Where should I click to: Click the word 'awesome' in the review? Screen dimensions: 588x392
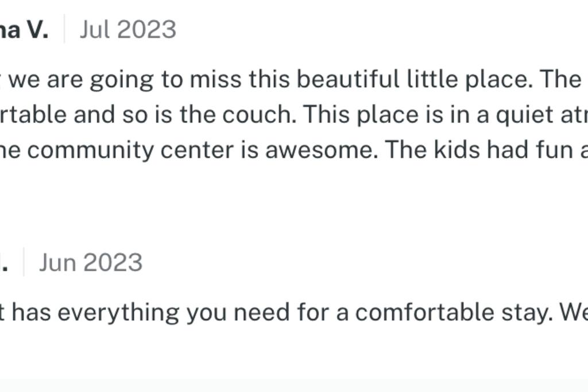point(322,150)
